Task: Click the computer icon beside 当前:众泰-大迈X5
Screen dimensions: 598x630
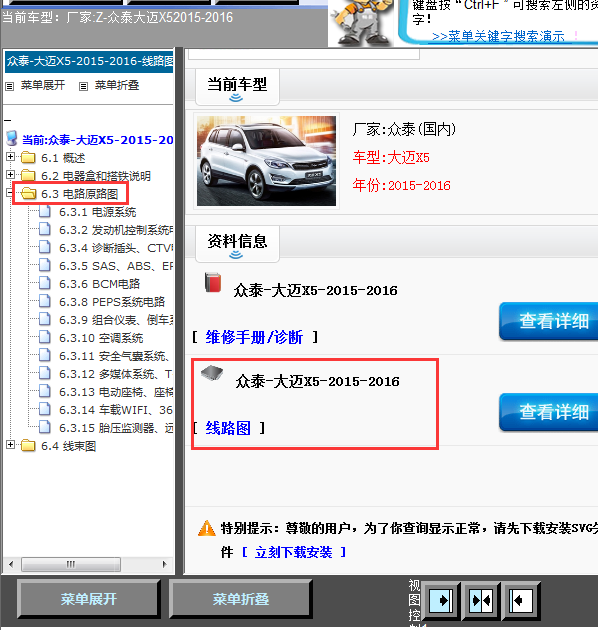Action: 12,138
